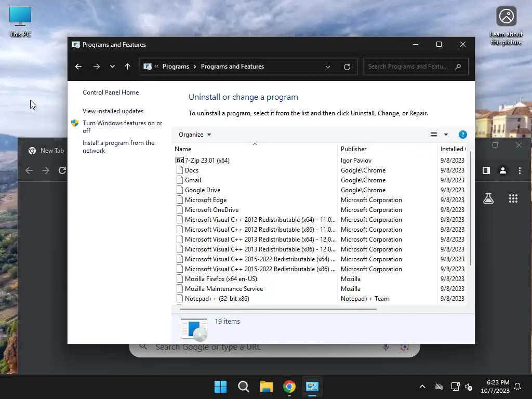
Task: Show hidden system tray icons
Action: pos(422,387)
